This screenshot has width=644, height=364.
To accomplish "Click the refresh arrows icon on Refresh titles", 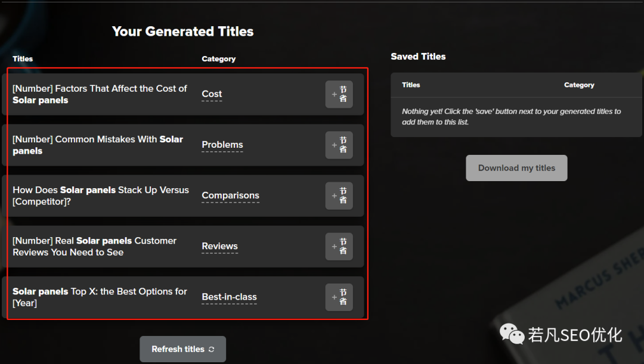I will coord(212,349).
